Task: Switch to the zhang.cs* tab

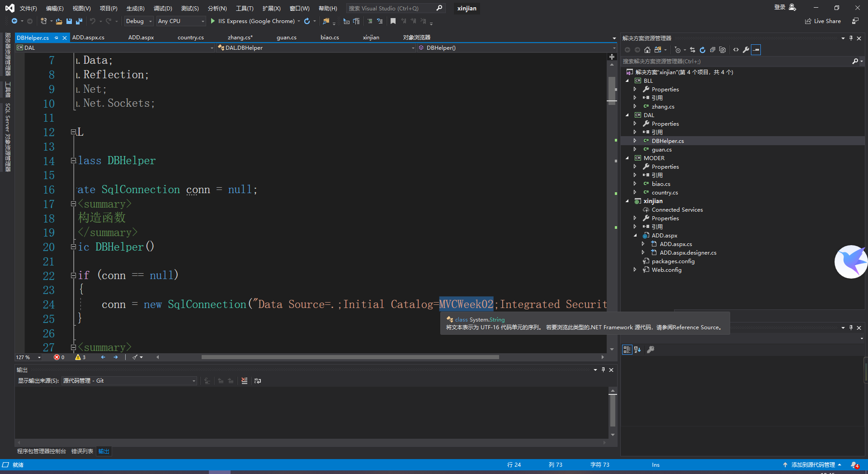Action: 240,38
